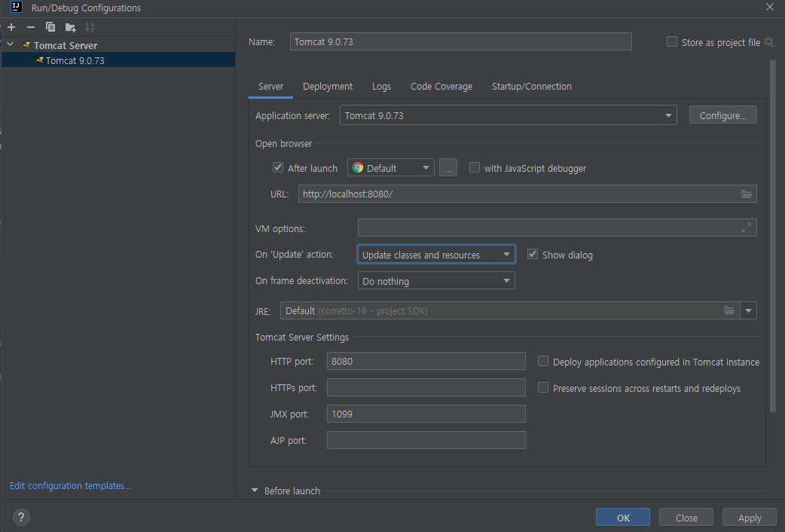Switch to the Startup/Connection tab
Screen dimensions: 785x532
[x=532, y=86]
